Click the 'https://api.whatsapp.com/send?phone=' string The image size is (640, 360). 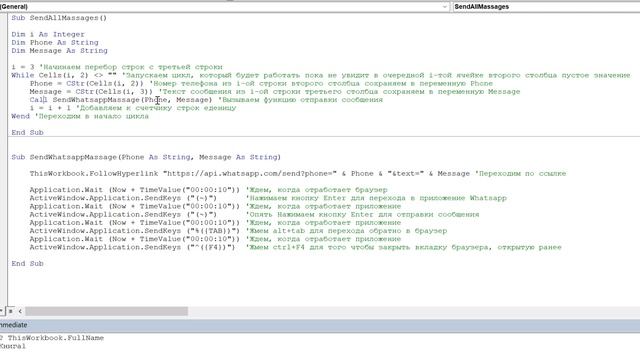pyautogui.click(x=250, y=173)
